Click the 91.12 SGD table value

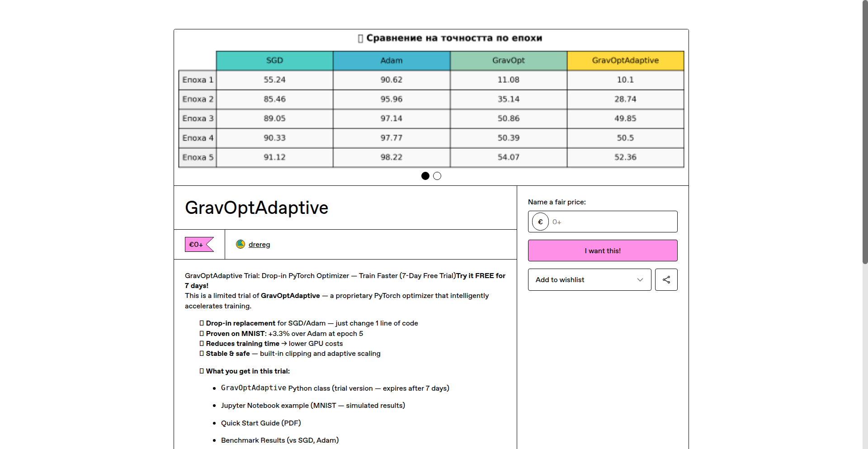[x=274, y=157]
